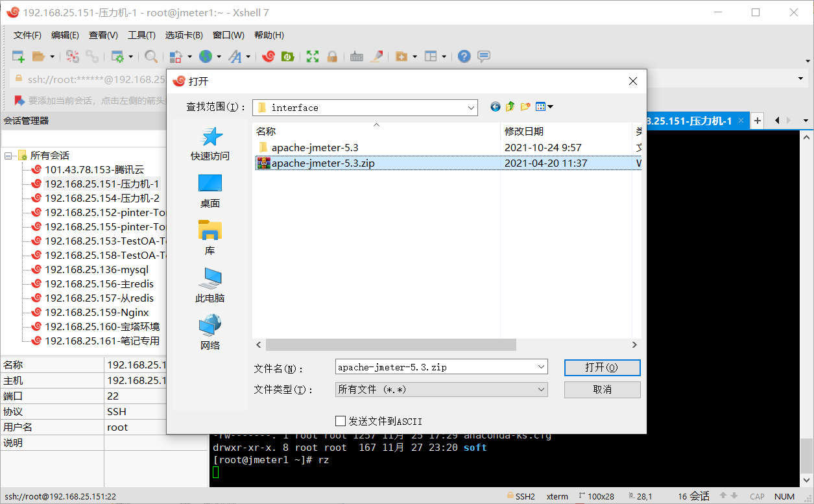Collapse the 所有会话 tree node
The image size is (814, 504).
coord(8,156)
